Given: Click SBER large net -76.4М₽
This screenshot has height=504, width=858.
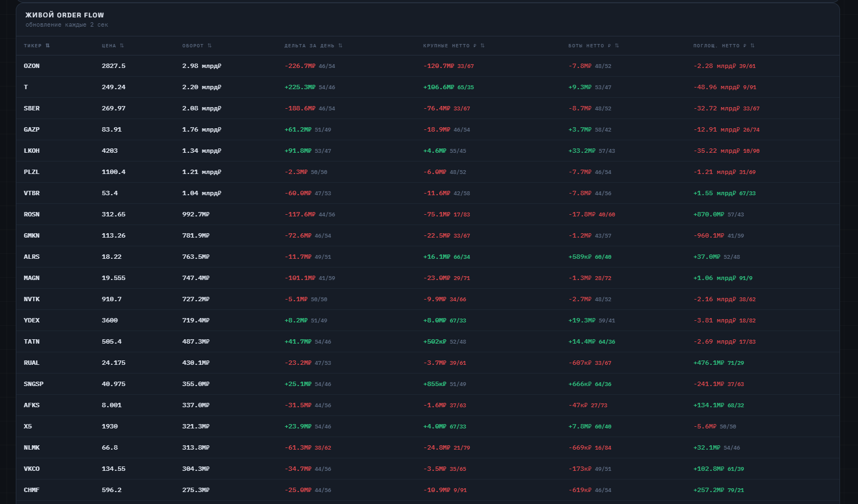Looking at the screenshot, I should (x=437, y=108).
